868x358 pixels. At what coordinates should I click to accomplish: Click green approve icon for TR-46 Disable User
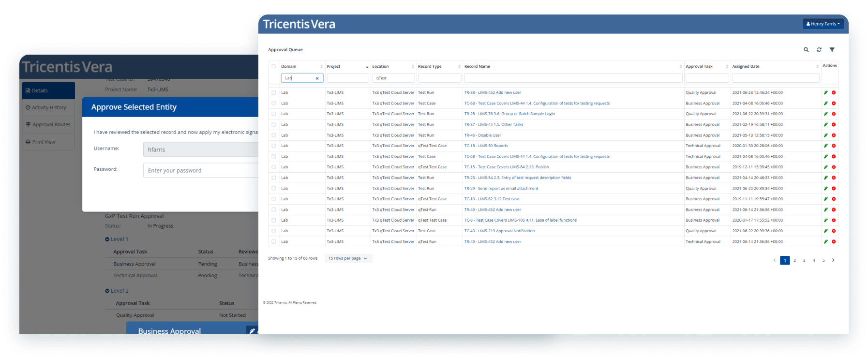click(826, 135)
